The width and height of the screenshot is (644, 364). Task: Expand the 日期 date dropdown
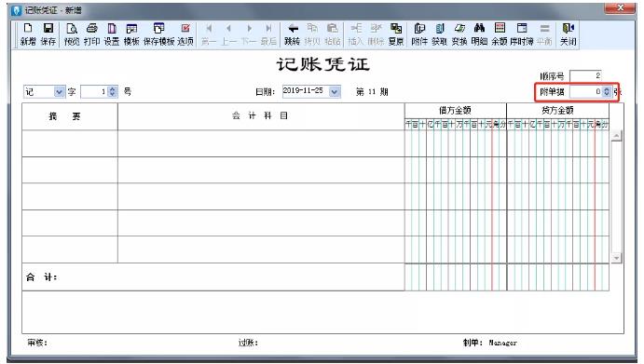click(x=335, y=91)
